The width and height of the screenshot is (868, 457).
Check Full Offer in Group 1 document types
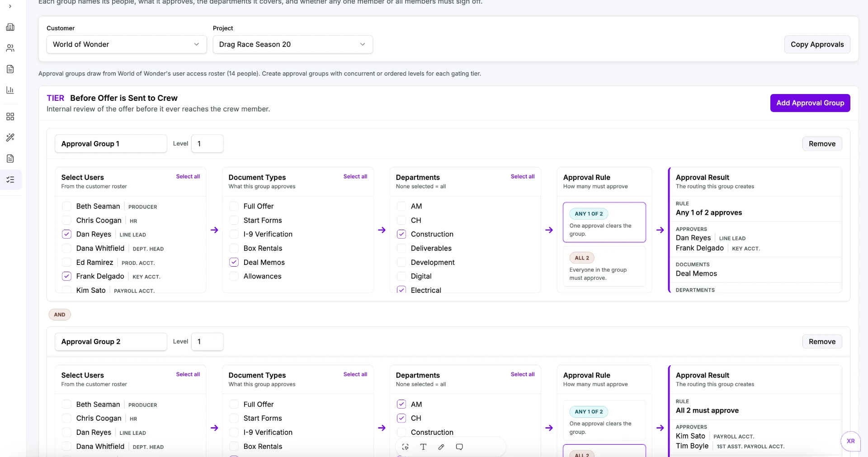234,206
